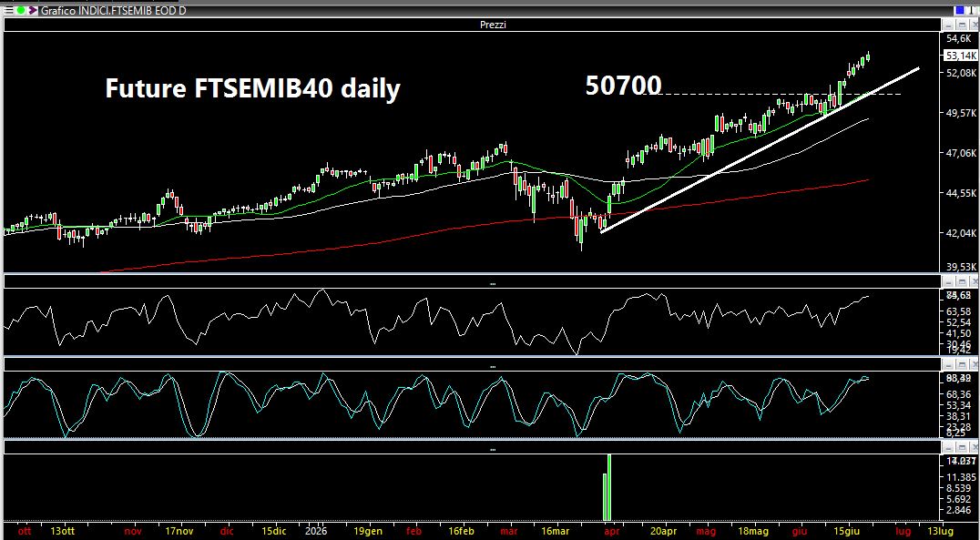Close the green volume histogram panel
This screenshot has width=980, height=540.
point(973,447)
